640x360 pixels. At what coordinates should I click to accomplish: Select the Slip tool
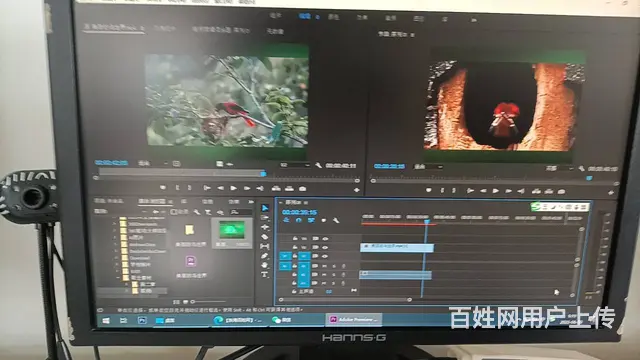pyautogui.click(x=264, y=247)
